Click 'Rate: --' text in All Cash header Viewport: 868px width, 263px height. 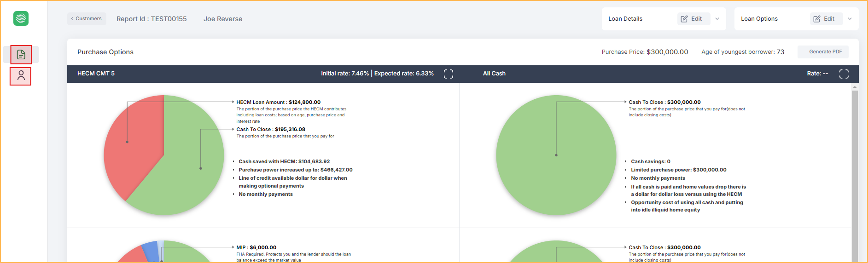[817, 74]
